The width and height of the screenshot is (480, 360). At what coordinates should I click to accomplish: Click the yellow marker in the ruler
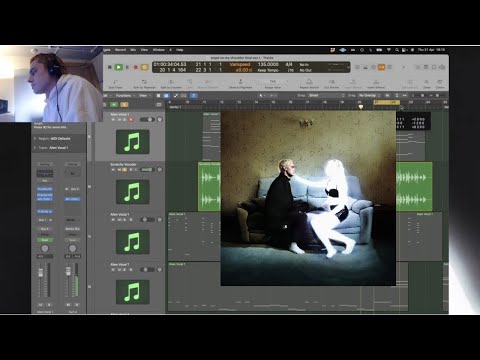[360, 107]
